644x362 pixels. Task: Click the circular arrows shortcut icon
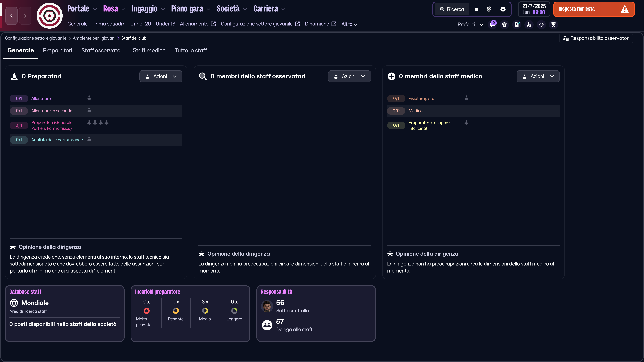coord(541,24)
